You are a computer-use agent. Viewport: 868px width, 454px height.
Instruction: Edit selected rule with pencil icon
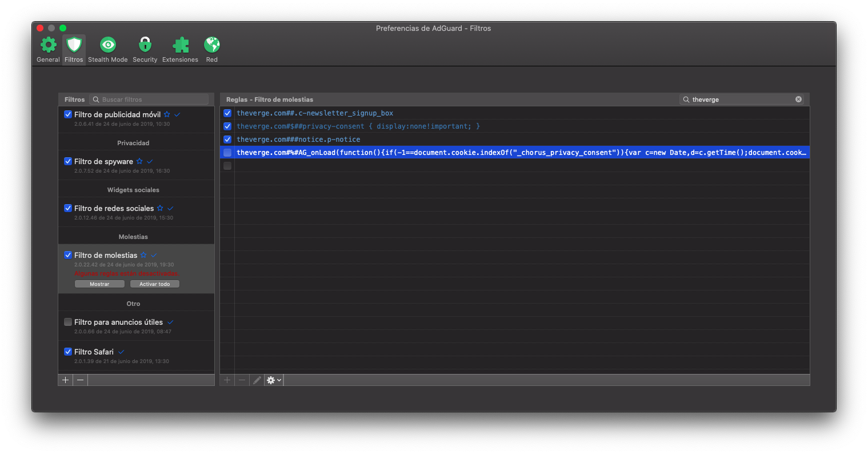[x=257, y=380]
